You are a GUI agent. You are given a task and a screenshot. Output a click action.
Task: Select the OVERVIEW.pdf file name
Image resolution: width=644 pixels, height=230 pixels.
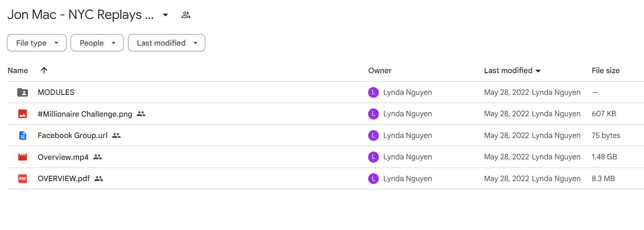pyautogui.click(x=64, y=179)
